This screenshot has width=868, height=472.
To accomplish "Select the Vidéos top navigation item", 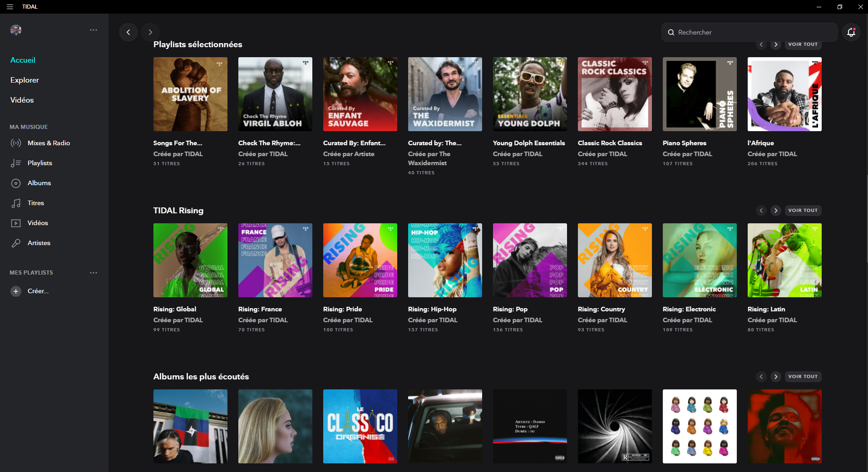I will [x=22, y=100].
